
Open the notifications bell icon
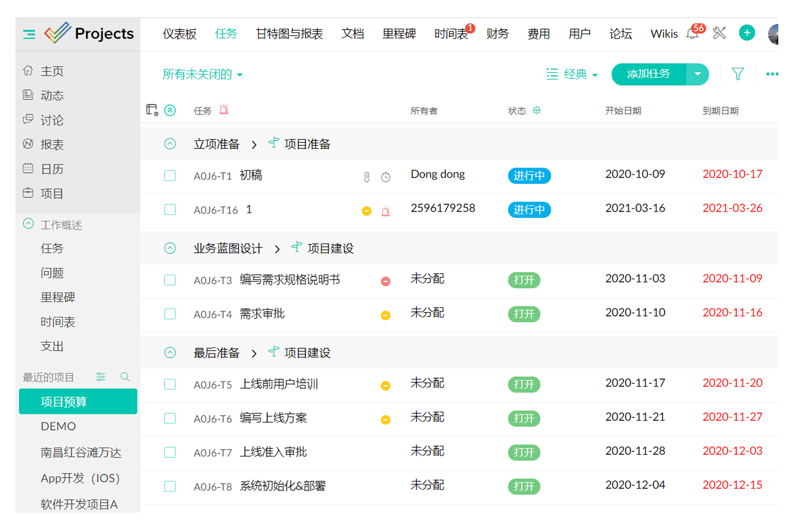click(x=692, y=34)
